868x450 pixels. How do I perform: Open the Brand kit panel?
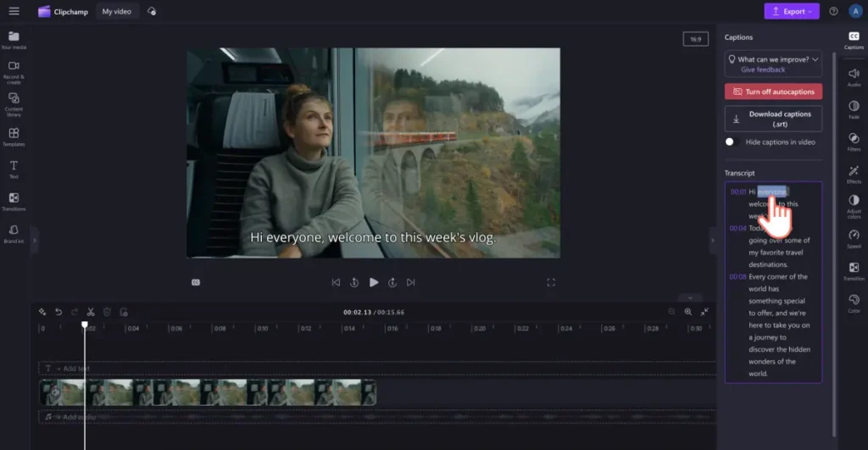click(14, 234)
